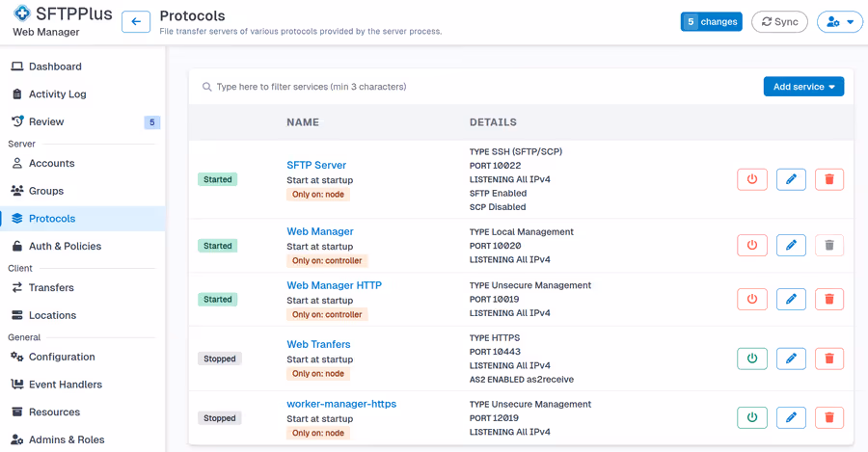Stop Web Manager HTTP with power icon

[x=752, y=299]
